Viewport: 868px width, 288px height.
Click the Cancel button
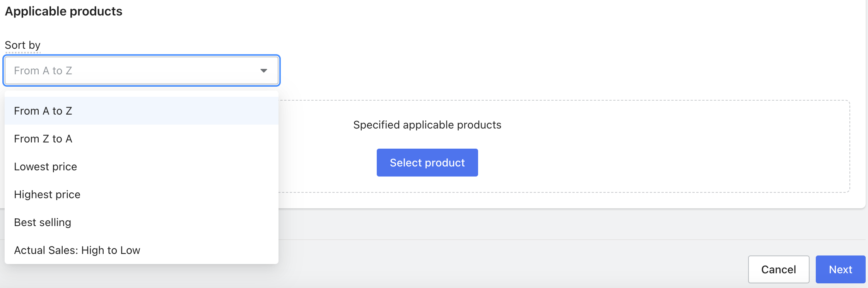[x=778, y=269]
